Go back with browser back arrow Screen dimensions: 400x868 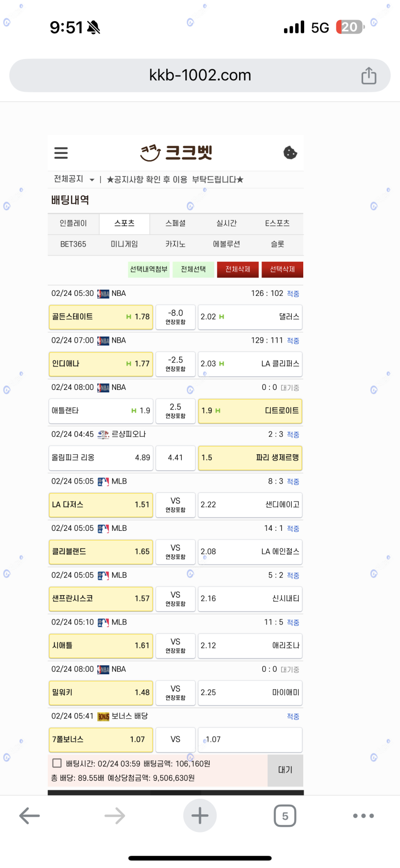(30, 815)
